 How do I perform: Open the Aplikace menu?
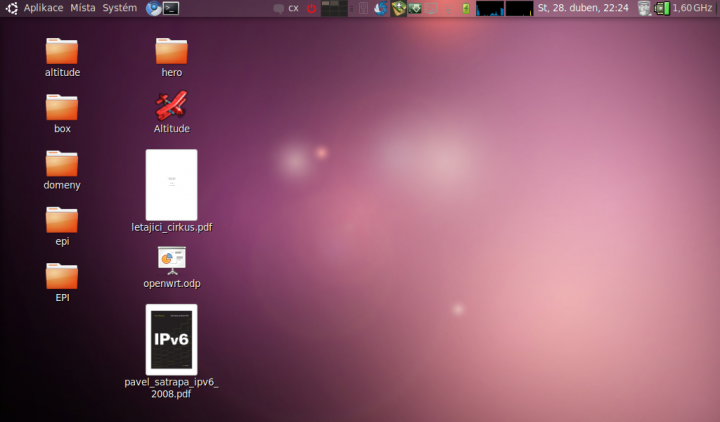click(x=43, y=8)
